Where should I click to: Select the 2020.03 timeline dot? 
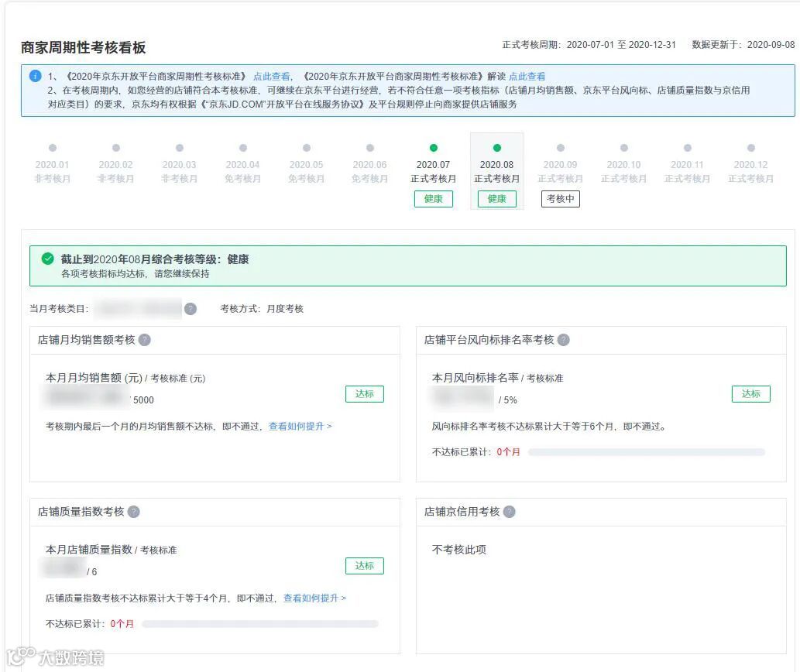179,148
